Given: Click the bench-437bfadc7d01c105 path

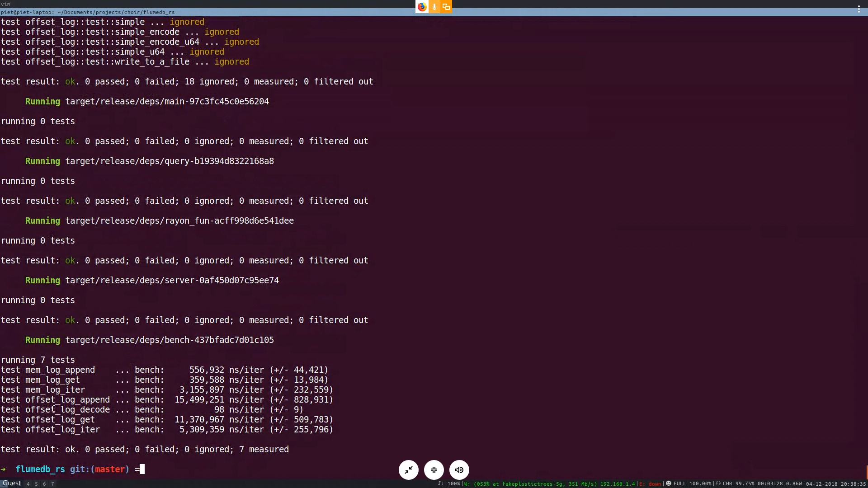Looking at the screenshot, I should pyautogui.click(x=170, y=340).
